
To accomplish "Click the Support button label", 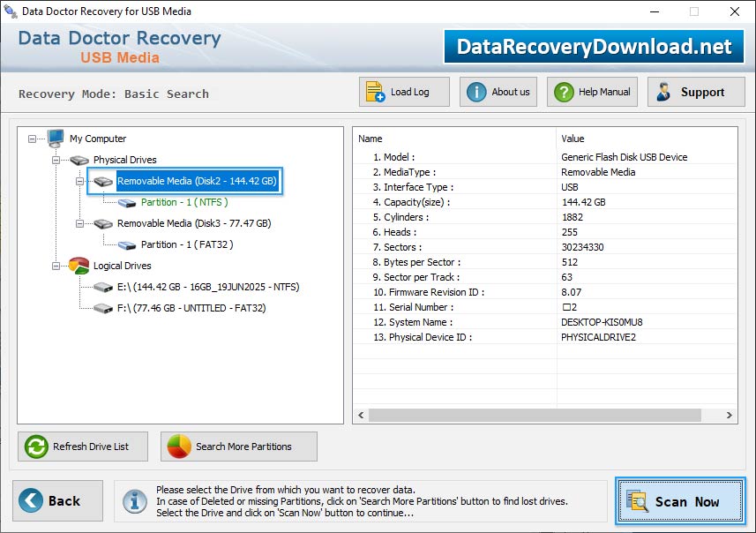I will [702, 92].
